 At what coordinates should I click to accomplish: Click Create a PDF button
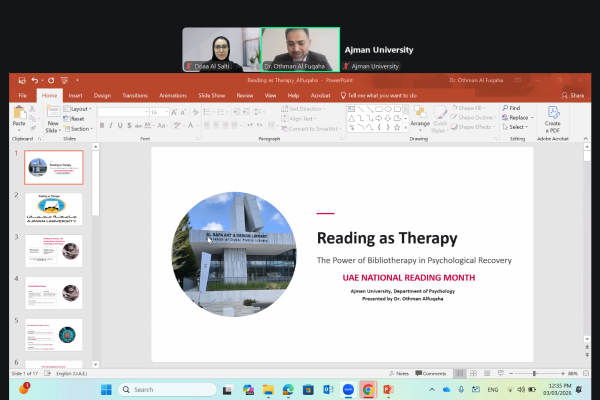pos(553,119)
